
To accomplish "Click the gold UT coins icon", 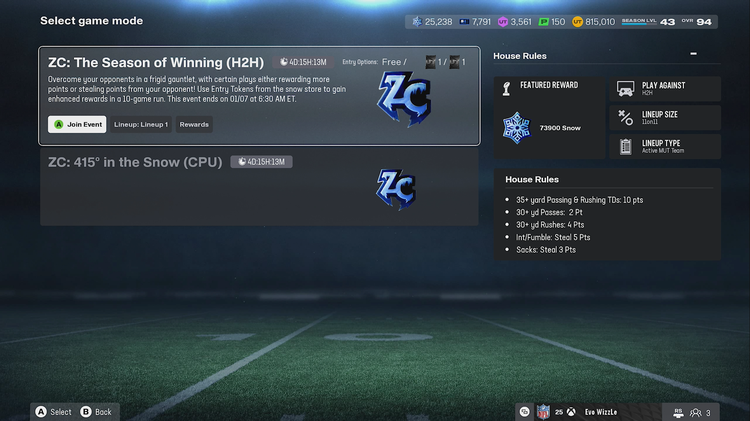I will (x=577, y=22).
